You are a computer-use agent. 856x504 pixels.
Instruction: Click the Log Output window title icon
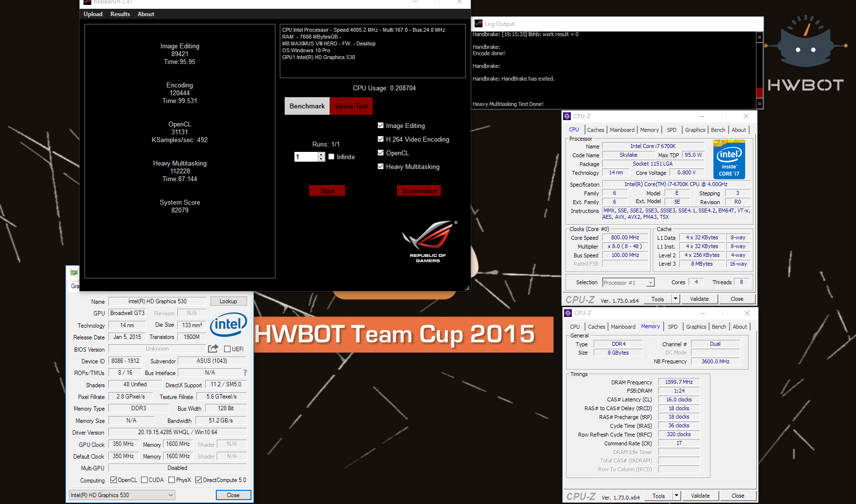pyautogui.click(x=479, y=23)
